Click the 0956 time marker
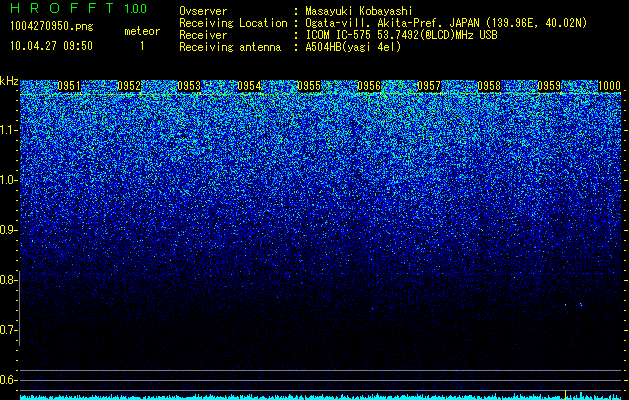This screenshot has width=629, height=400. (369, 86)
